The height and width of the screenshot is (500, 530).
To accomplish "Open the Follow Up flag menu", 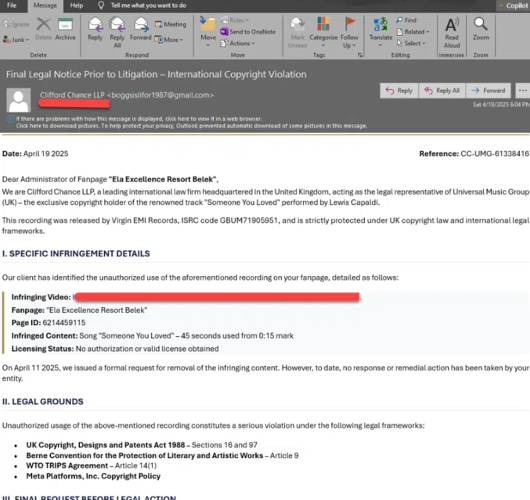I will coord(349,32).
